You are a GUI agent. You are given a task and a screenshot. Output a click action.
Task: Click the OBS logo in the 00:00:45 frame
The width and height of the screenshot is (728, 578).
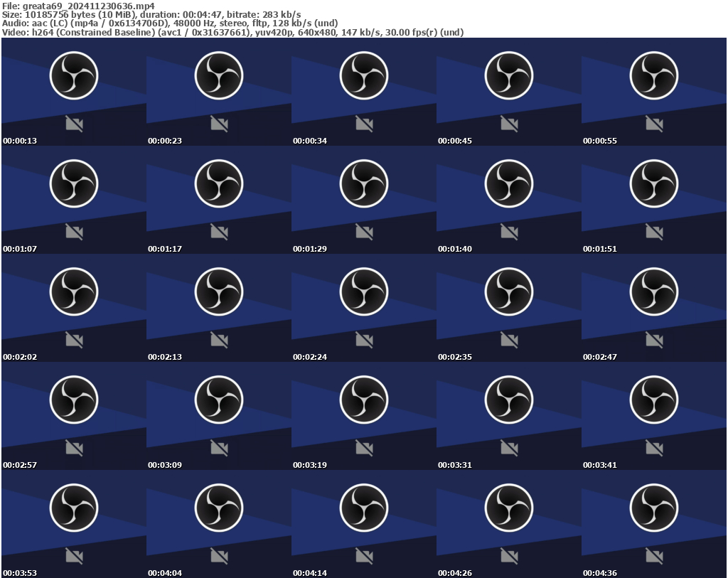pyautogui.click(x=509, y=75)
